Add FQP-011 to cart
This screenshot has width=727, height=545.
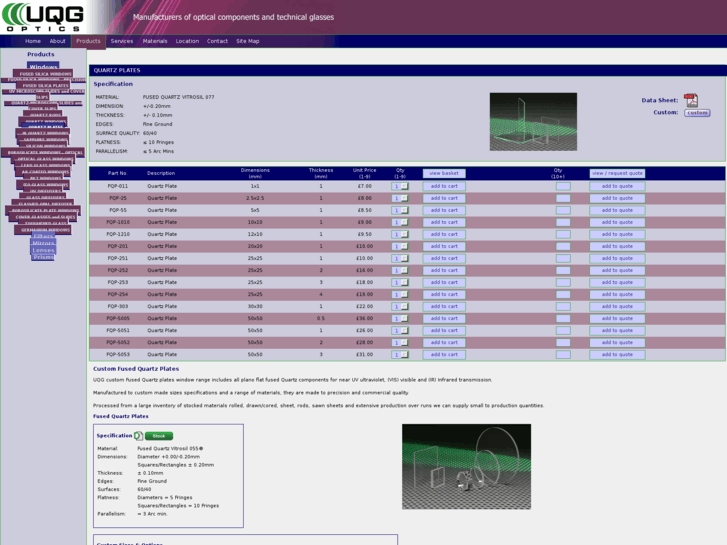coord(444,186)
